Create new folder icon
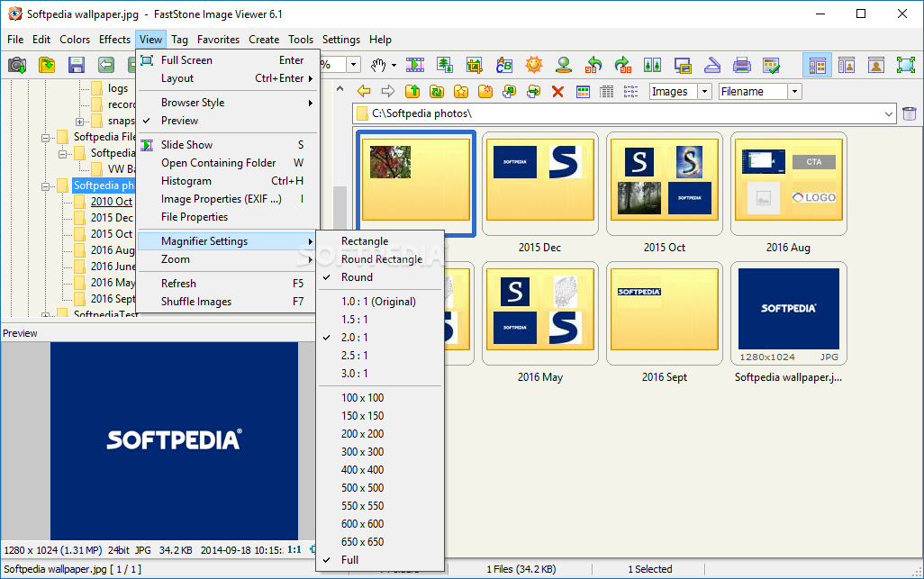This screenshot has height=579, width=924. pyautogui.click(x=485, y=91)
